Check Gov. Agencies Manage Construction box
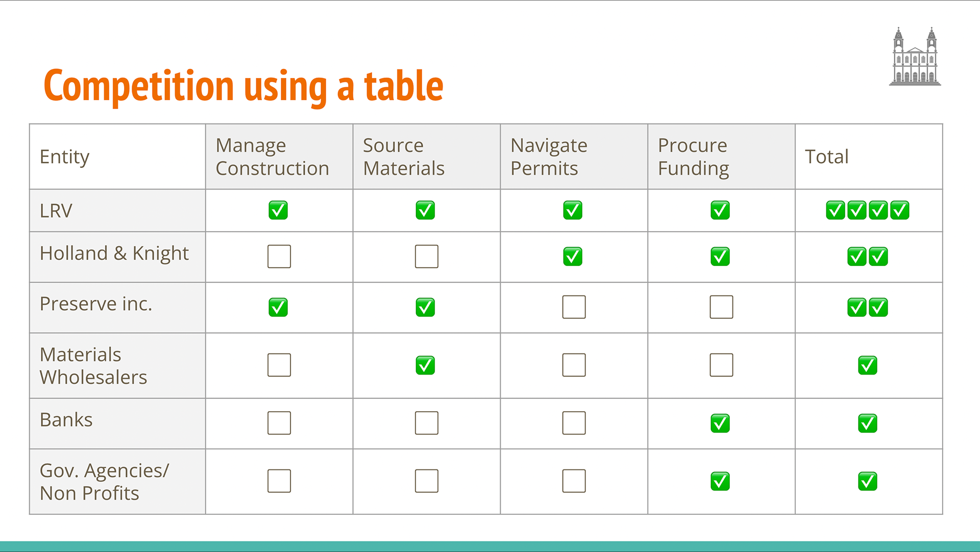The width and height of the screenshot is (980, 552). click(x=279, y=481)
